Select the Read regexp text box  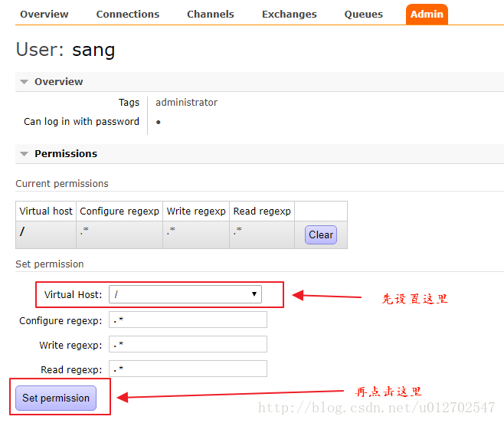click(x=188, y=369)
